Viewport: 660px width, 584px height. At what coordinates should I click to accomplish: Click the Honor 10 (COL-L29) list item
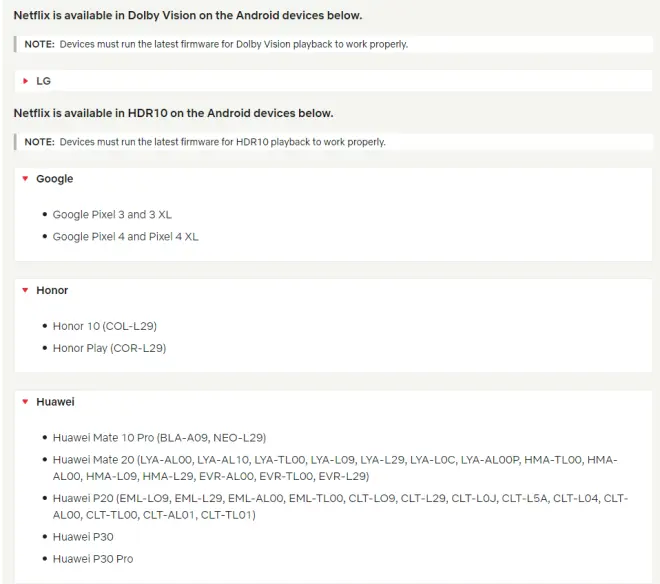(x=104, y=326)
